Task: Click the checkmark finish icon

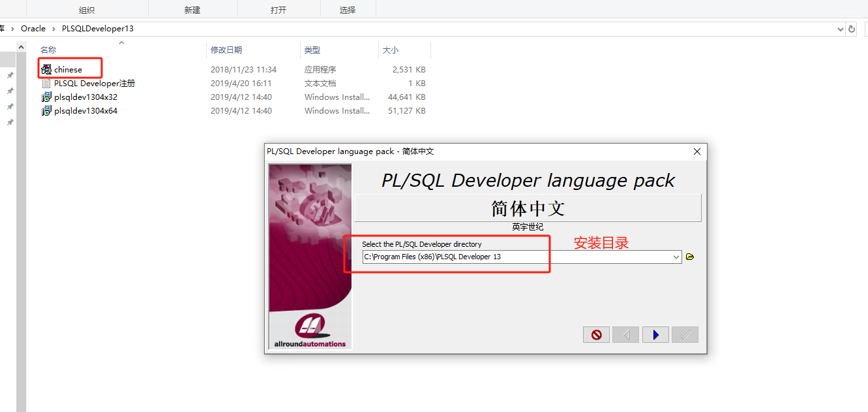Action: tap(685, 334)
